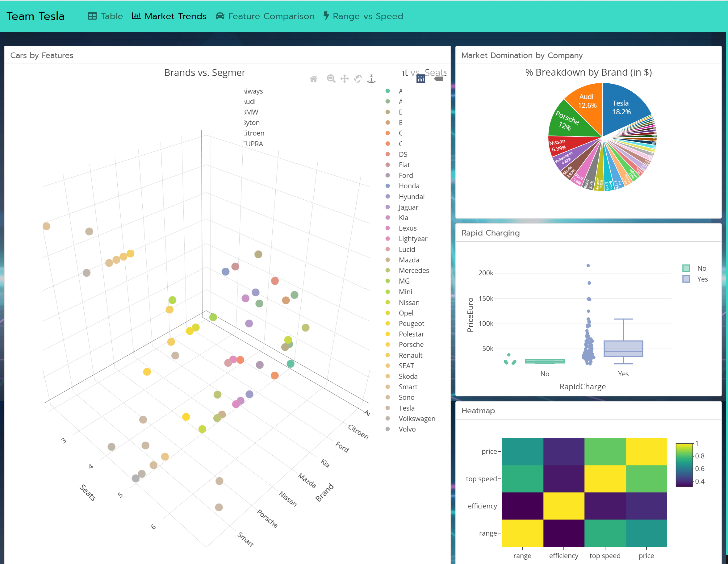The image size is (728, 564).
Task: Hide Opel trace via legend
Action: pos(406,313)
